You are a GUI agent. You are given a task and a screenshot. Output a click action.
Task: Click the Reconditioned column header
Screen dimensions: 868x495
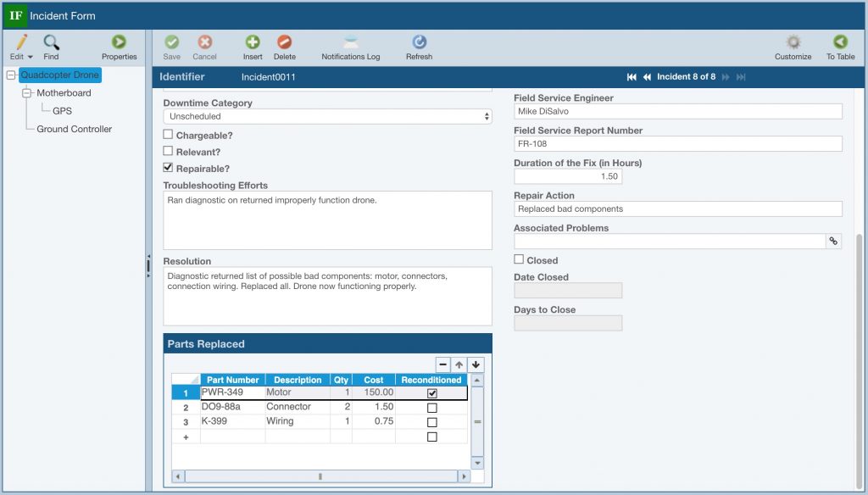(431, 380)
